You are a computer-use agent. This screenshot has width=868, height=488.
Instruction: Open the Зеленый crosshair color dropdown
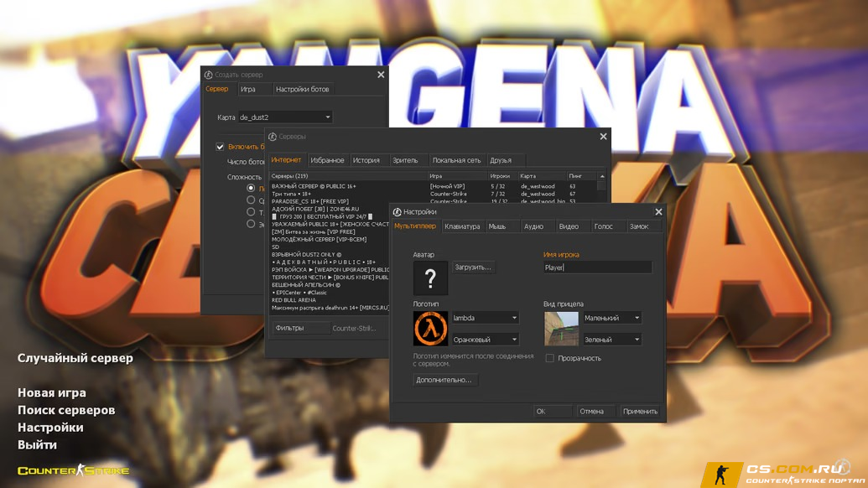click(x=611, y=339)
